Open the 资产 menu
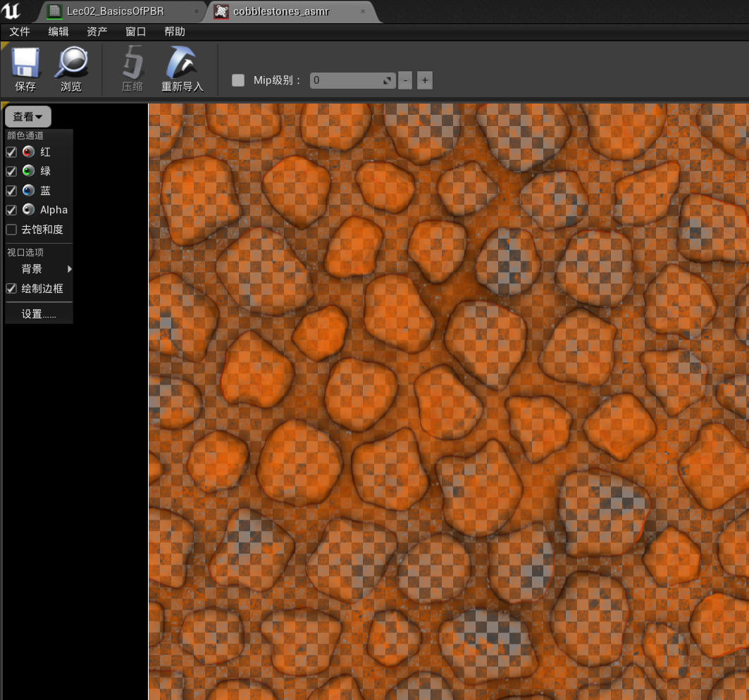749x700 pixels. (97, 32)
